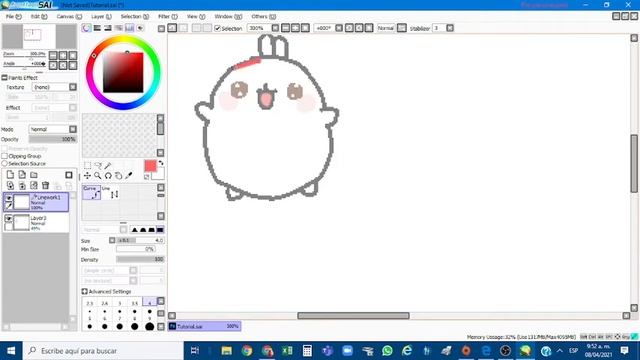Select the Selection Source radio button
The height and width of the screenshot is (360, 640).
pos(4,163)
